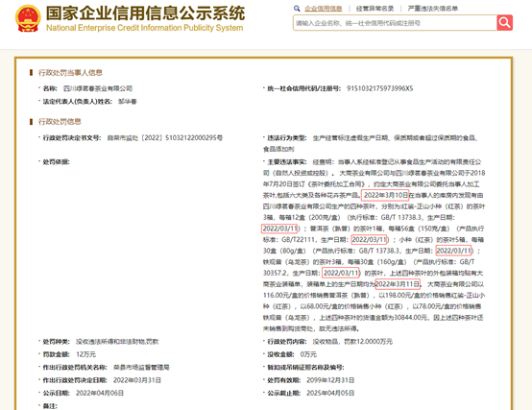Open the 严重违法失信名单 tab
The height and width of the screenshot is (410, 532).
[432, 9]
